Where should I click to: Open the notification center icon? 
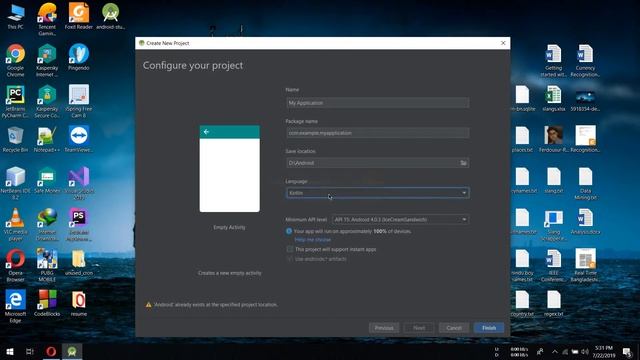pos(627,351)
